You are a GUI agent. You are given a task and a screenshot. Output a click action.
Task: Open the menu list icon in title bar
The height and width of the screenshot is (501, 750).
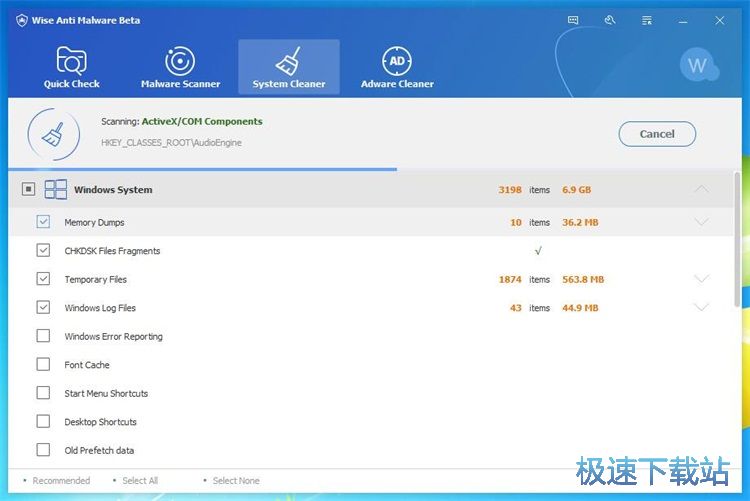pos(647,21)
